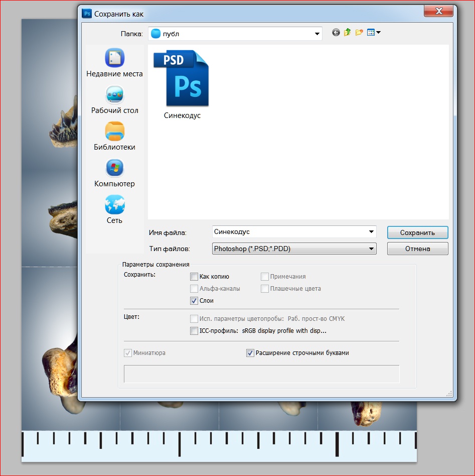
Task: Toggle the ICC-профиль checkbox
Action: coord(194,331)
